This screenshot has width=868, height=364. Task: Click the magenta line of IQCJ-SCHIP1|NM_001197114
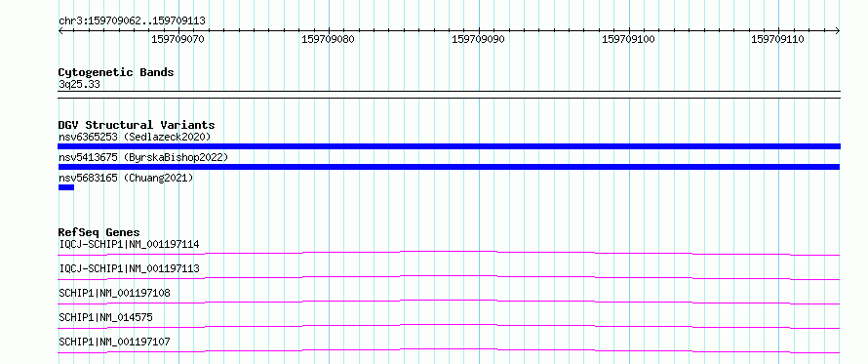coord(449,253)
